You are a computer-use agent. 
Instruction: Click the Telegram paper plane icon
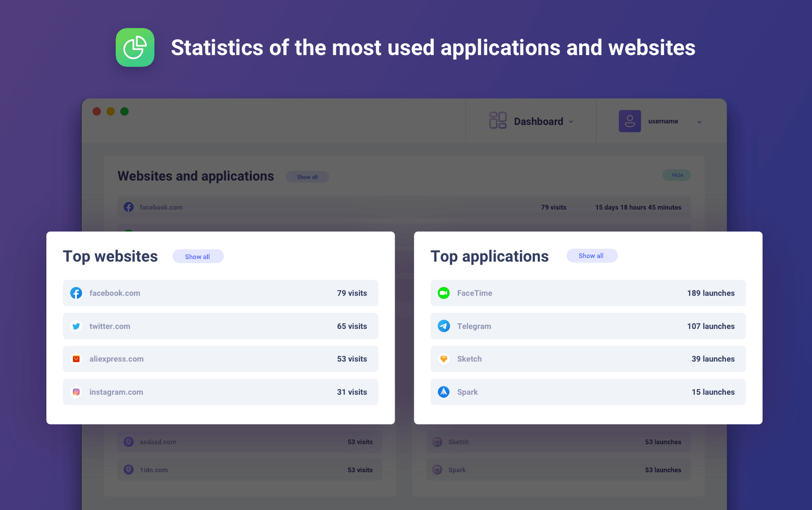click(443, 326)
